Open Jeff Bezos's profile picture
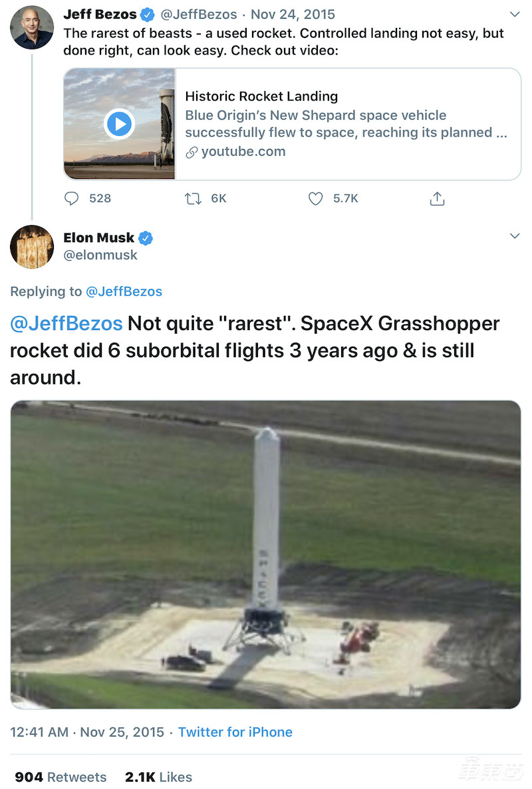The width and height of the screenshot is (532, 789). tap(32, 27)
